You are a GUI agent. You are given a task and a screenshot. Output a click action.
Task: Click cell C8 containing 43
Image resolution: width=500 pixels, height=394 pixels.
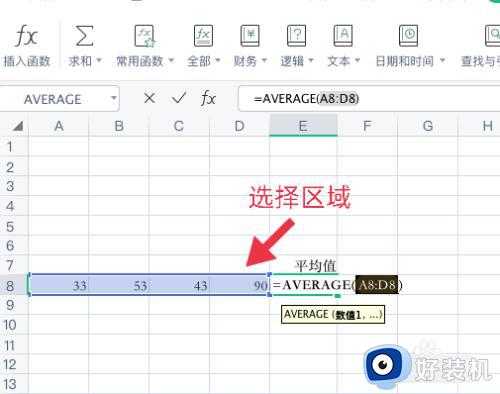coord(179,285)
